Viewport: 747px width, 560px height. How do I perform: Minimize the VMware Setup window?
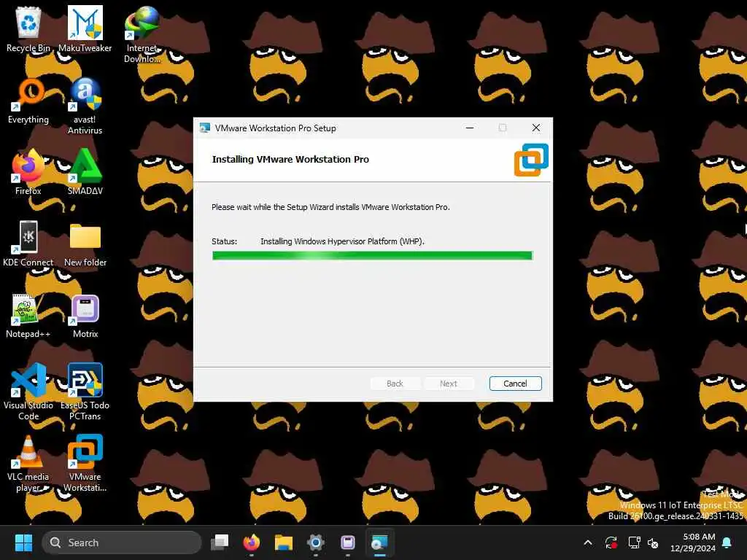pos(470,128)
